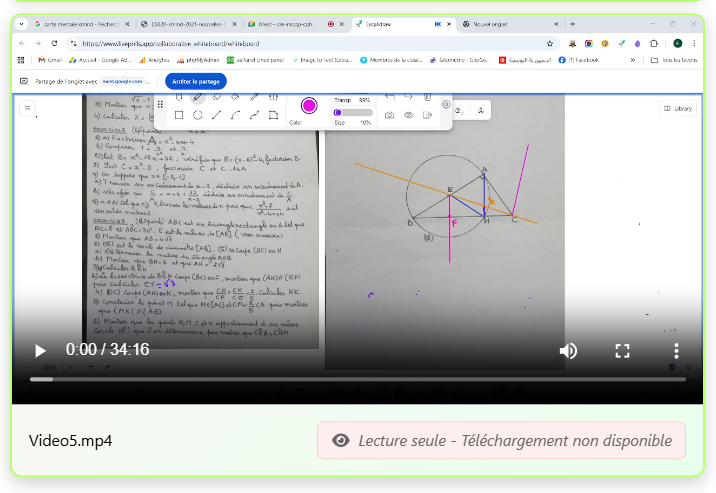Click the whiteboard export icon
The height and width of the screenshot is (493, 716).
point(427,115)
